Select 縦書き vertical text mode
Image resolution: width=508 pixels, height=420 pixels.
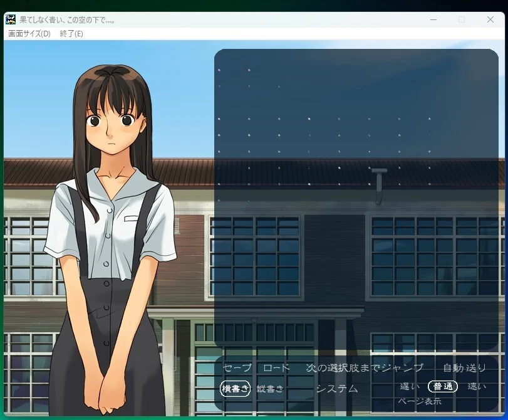coord(270,389)
